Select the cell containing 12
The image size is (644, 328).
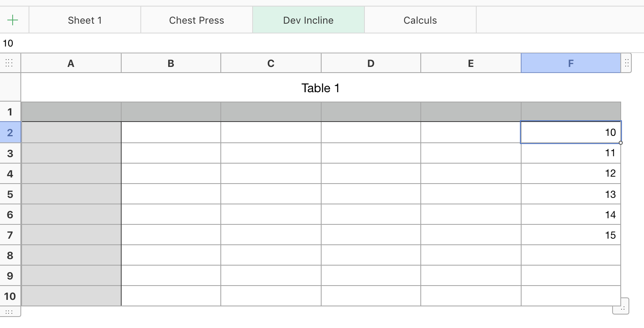(571, 173)
